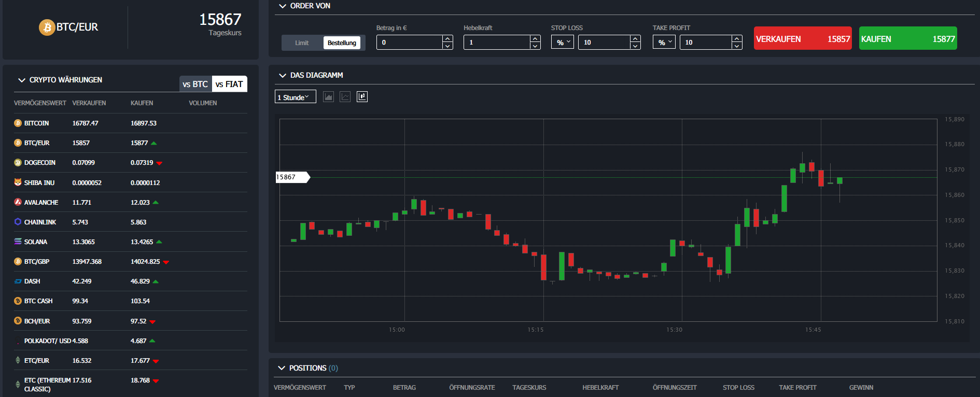Select the BTC/EUR row name
This screenshot has height=397, width=980.
(37, 143)
